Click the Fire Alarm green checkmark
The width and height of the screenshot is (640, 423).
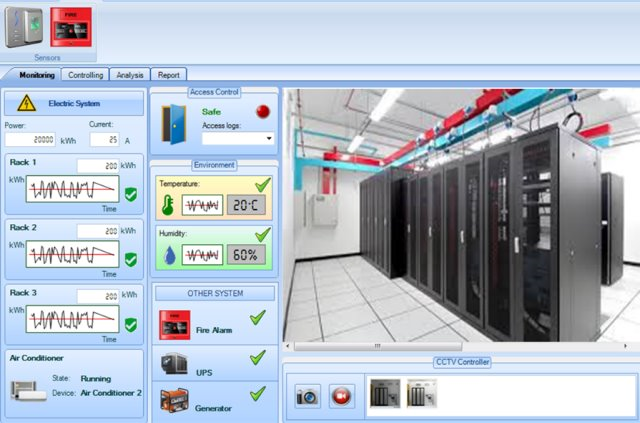pos(257,317)
